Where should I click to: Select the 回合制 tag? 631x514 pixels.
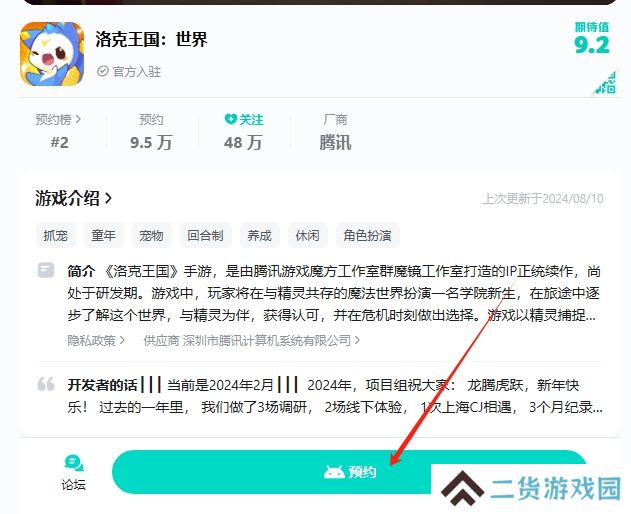[x=205, y=235]
